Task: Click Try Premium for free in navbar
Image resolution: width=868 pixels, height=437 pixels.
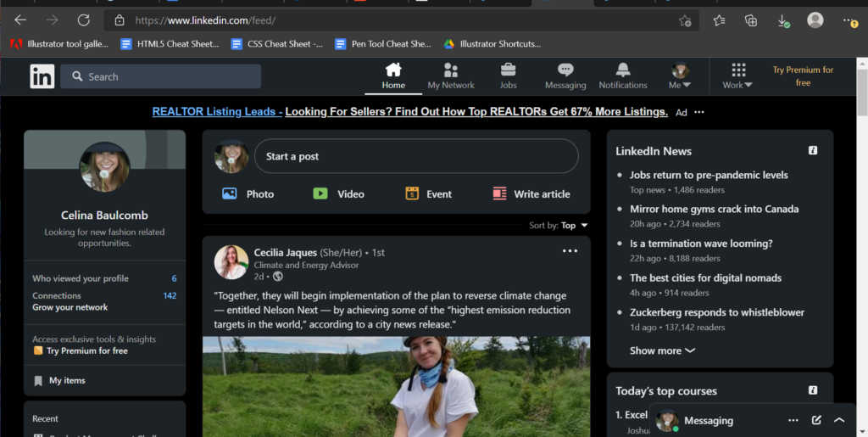Action: [x=804, y=76]
